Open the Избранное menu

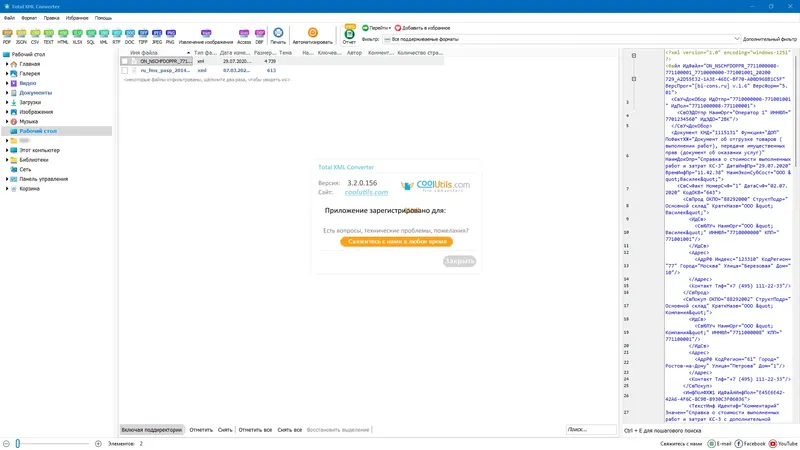tap(77, 18)
